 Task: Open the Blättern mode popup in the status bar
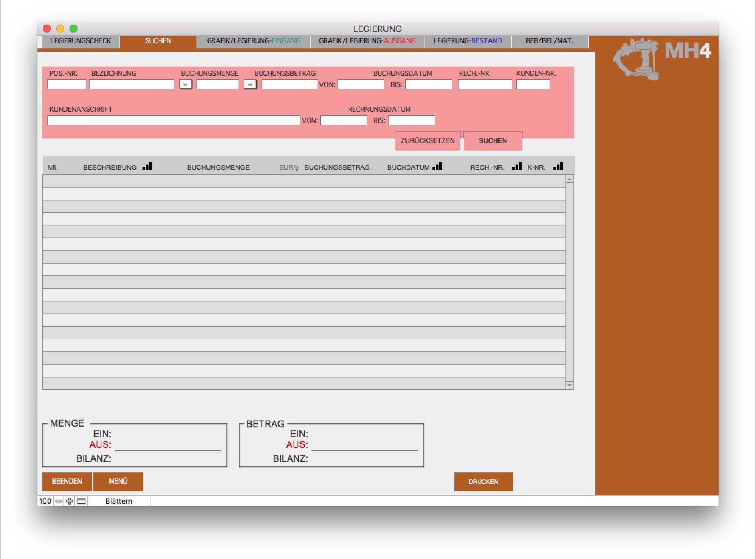pos(119,501)
